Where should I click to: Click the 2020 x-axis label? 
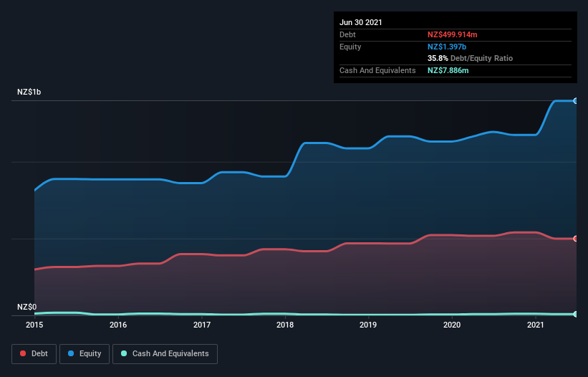point(452,325)
